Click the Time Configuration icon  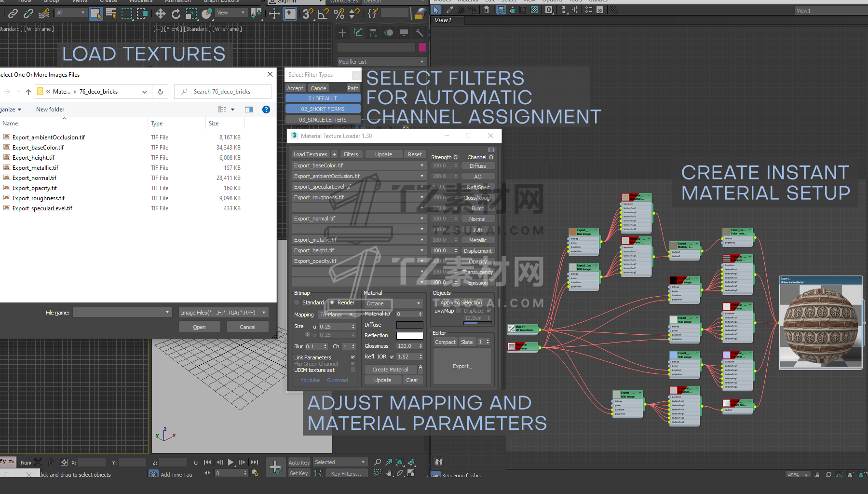coord(255,473)
